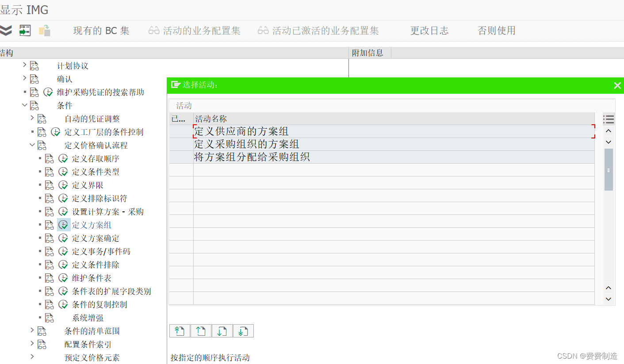Open documentation icon for 计划协议
This screenshot has height=364, width=624.
click(34, 66)
